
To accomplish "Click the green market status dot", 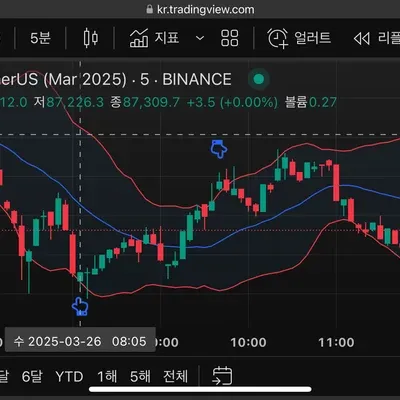I will (259, 79).
